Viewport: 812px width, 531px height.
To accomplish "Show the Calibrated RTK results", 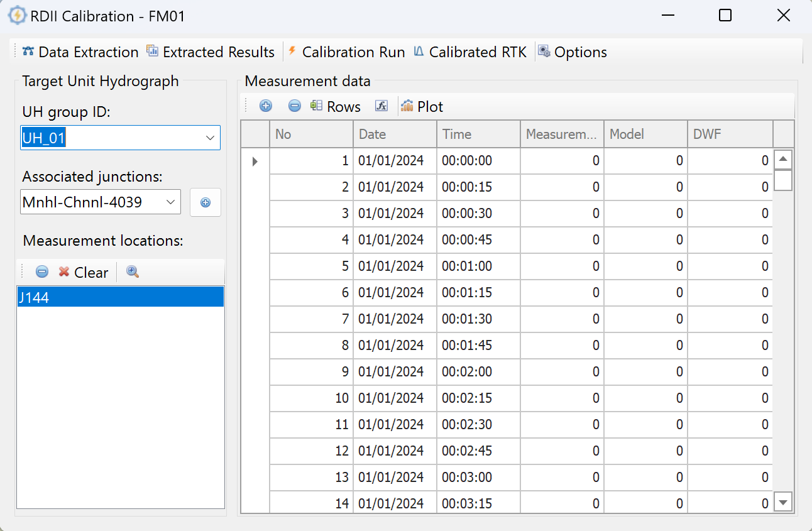I will 470,52.
